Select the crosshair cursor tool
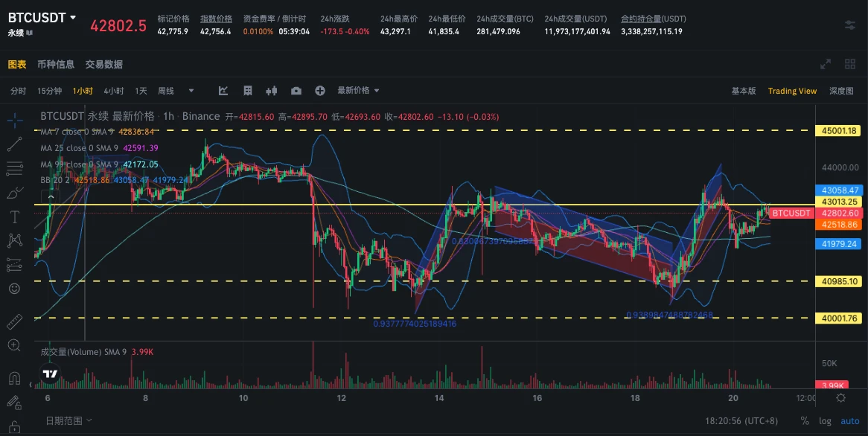Viewport: 868px width, 436px height. pos(14,119)
